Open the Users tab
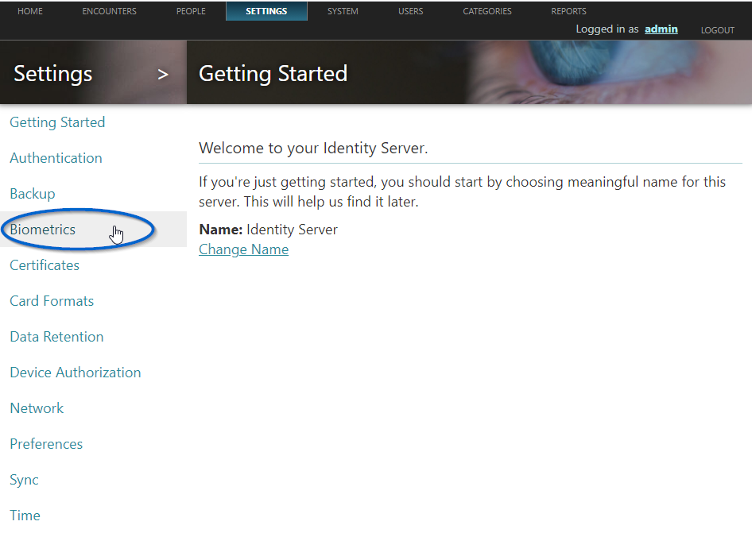 (410, 11)
